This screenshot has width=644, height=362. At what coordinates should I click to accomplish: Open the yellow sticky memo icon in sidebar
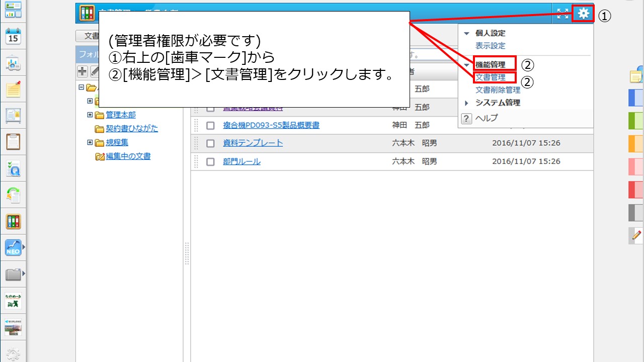coord(13,89)
